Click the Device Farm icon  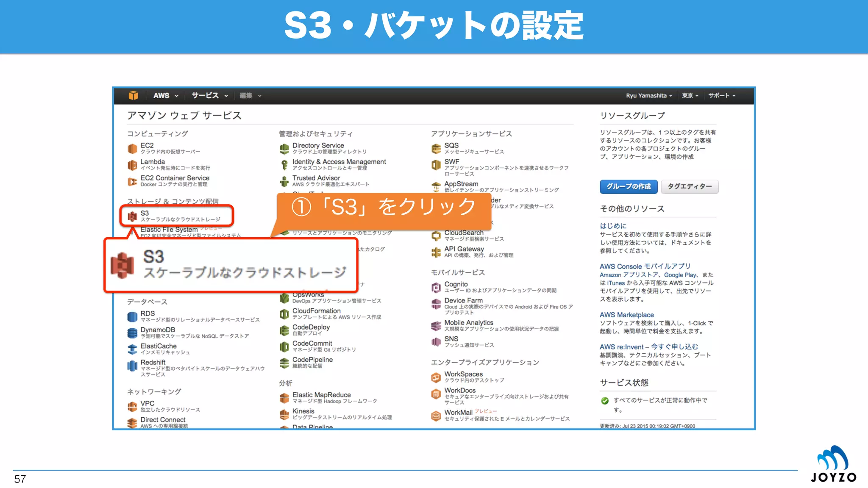click(436, 304)
